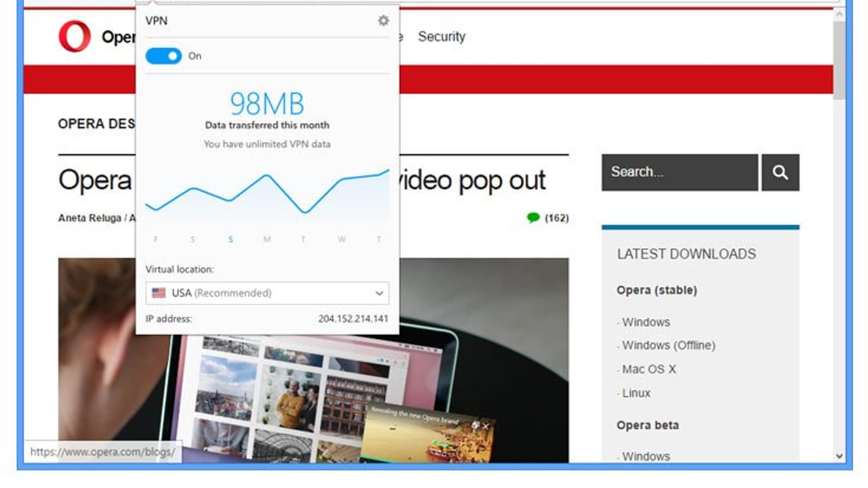Image resolution: width=868 pixels, height=488 pixels.
Task: Open the Linux download link
Action: click(636, 393)
